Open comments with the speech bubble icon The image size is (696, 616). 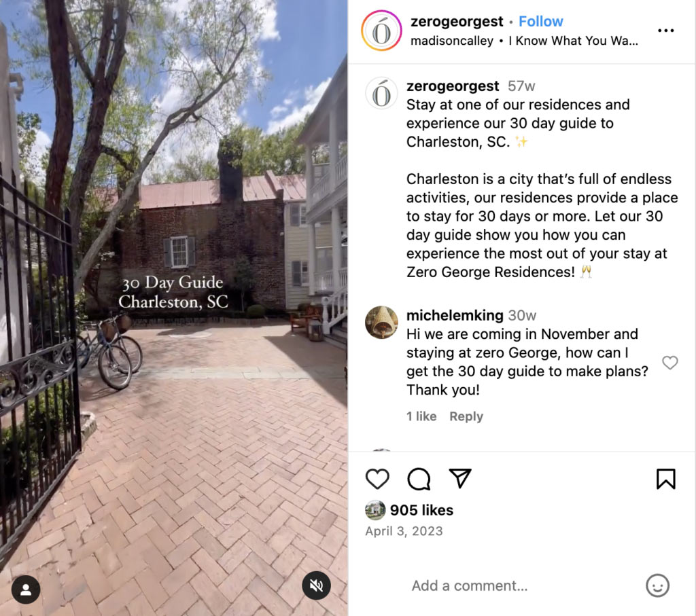click(419, 479)
